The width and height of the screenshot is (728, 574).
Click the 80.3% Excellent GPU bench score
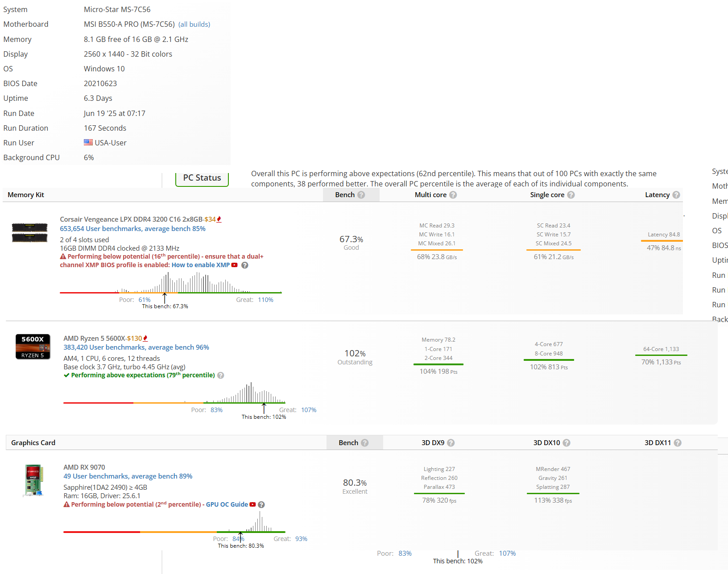pos(355,486)
